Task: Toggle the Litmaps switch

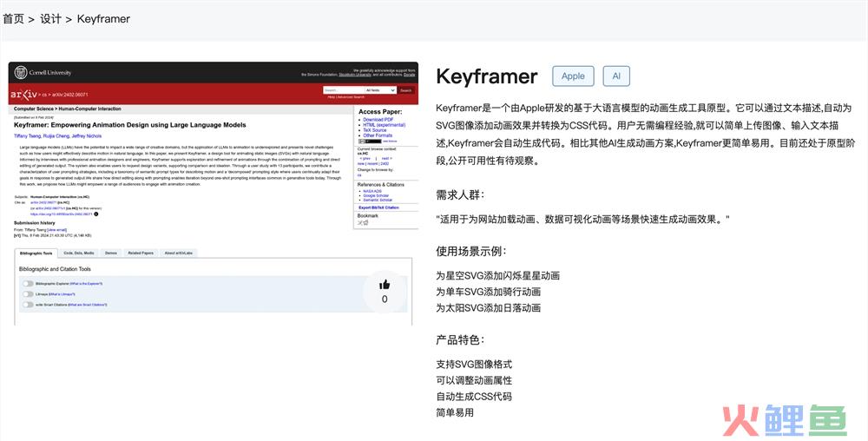Action: pos(28,293)
